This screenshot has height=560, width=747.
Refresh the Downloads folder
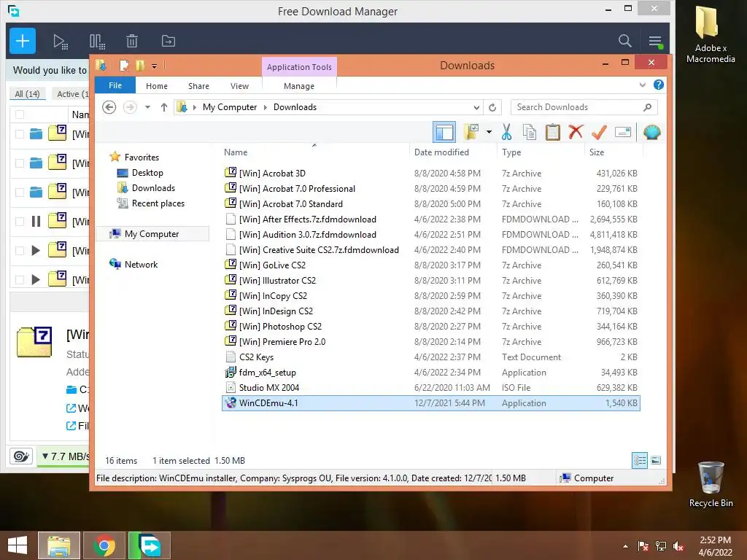(492, 107)
